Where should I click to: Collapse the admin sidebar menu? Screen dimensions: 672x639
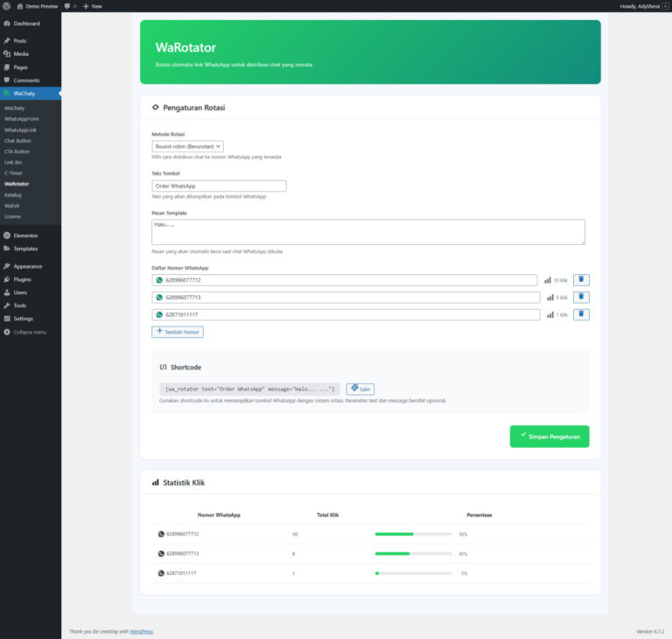tap(24, 333)
